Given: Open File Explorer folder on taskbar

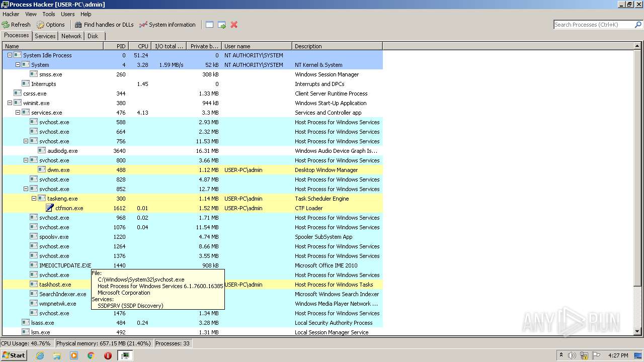Looking at the screenshot, I should 57,355.
